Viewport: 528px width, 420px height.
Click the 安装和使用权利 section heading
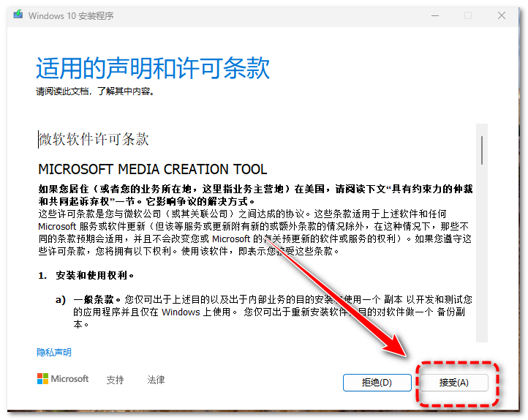point(94,276)
